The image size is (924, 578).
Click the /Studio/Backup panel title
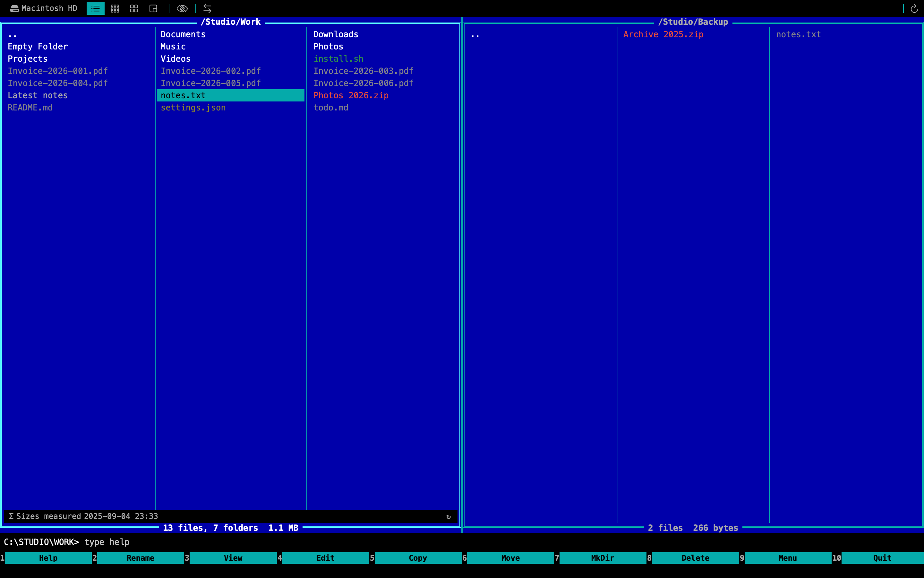(693, 22)
